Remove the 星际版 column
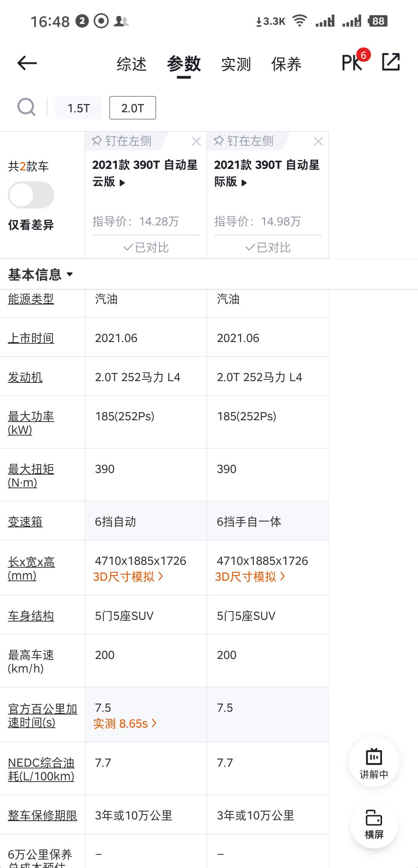Viewport: 418px width, 868px height. 318,142
